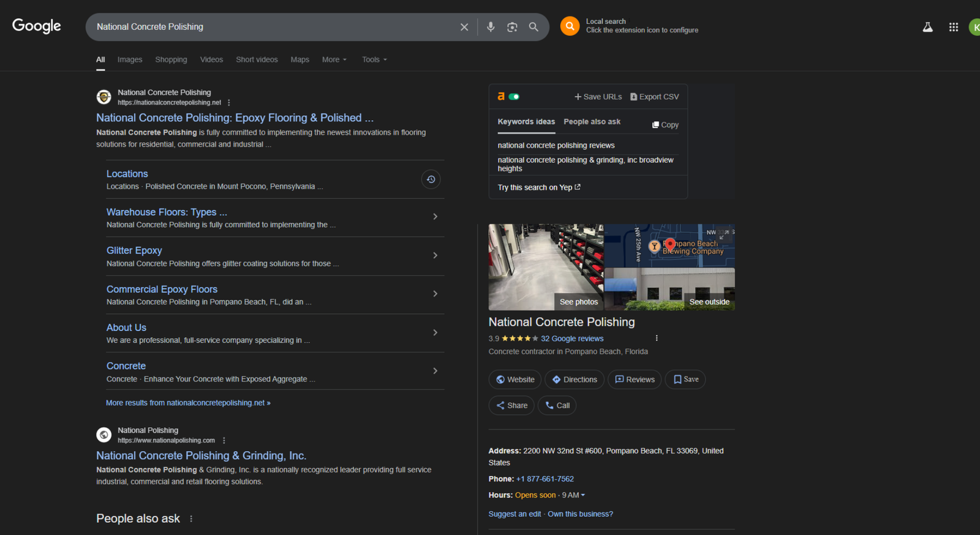Click the history icon beside Locations
The height and width of the screenshot is (535, 980).
431,180
